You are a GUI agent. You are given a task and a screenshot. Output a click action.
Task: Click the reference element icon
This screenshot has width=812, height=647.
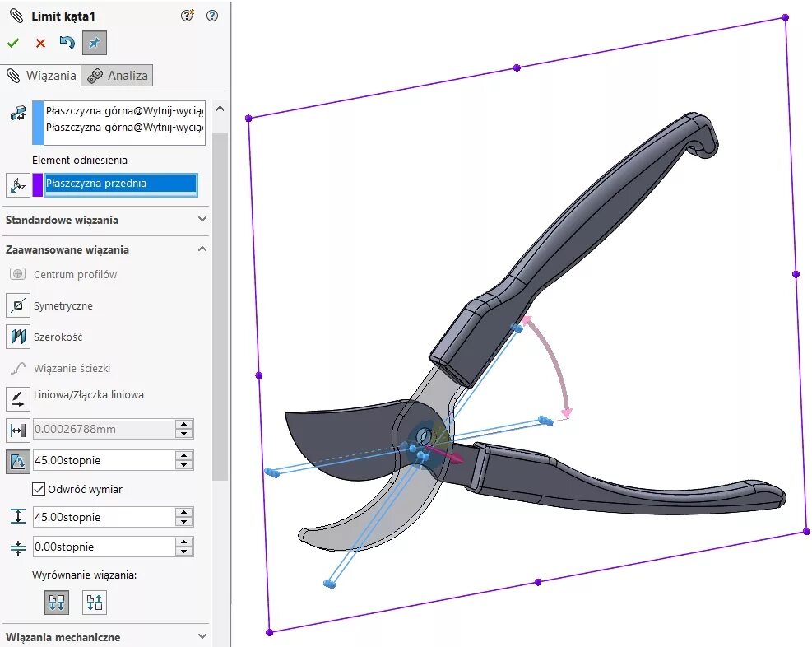click(x=18, y=185)
